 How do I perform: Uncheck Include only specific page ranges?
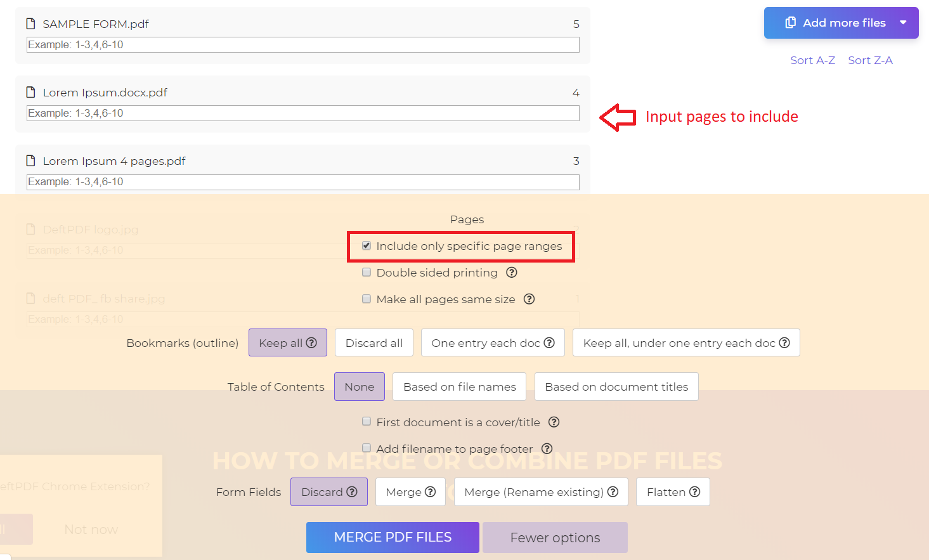tap(367, 245)
